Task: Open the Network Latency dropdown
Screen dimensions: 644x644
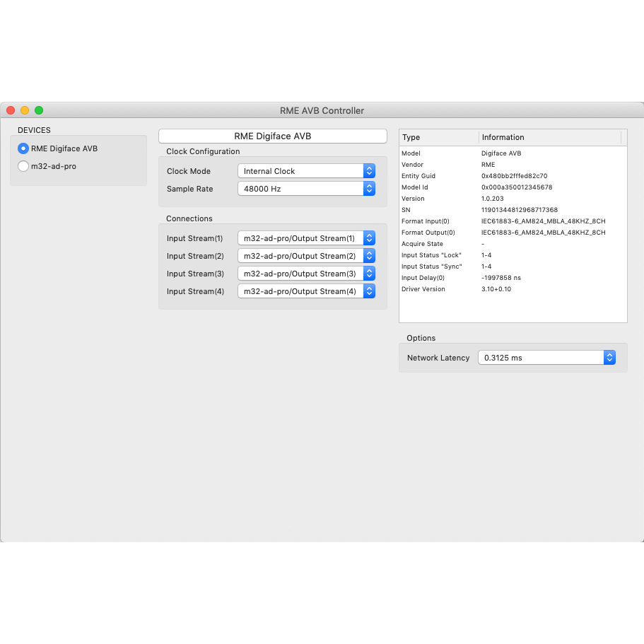Action: [546, 358]
